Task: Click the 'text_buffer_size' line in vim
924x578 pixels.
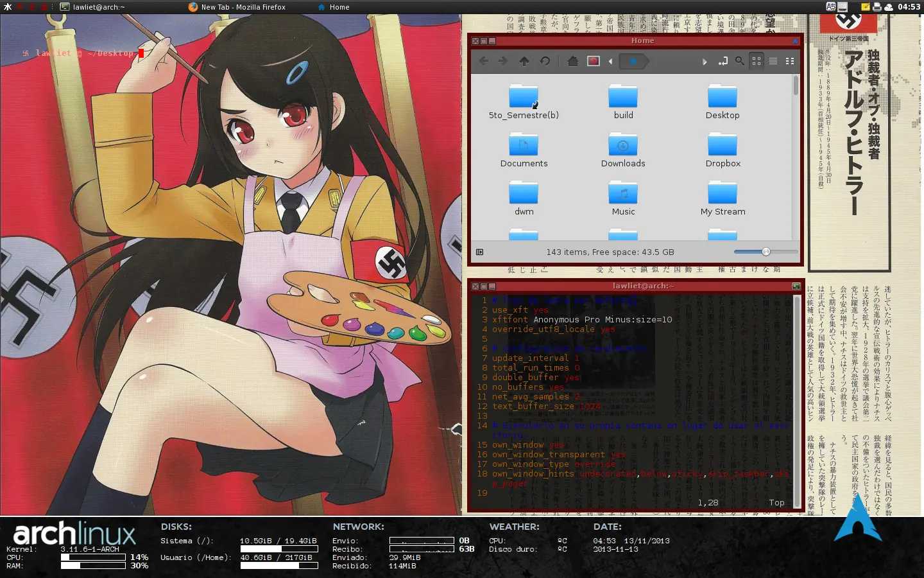Action: click(546, 406)
